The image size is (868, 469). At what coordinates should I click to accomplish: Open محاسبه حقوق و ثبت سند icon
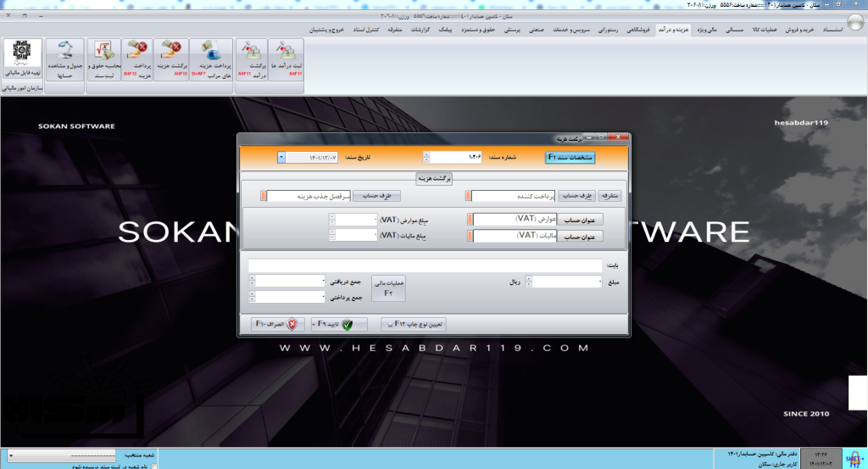click(104, 59)
